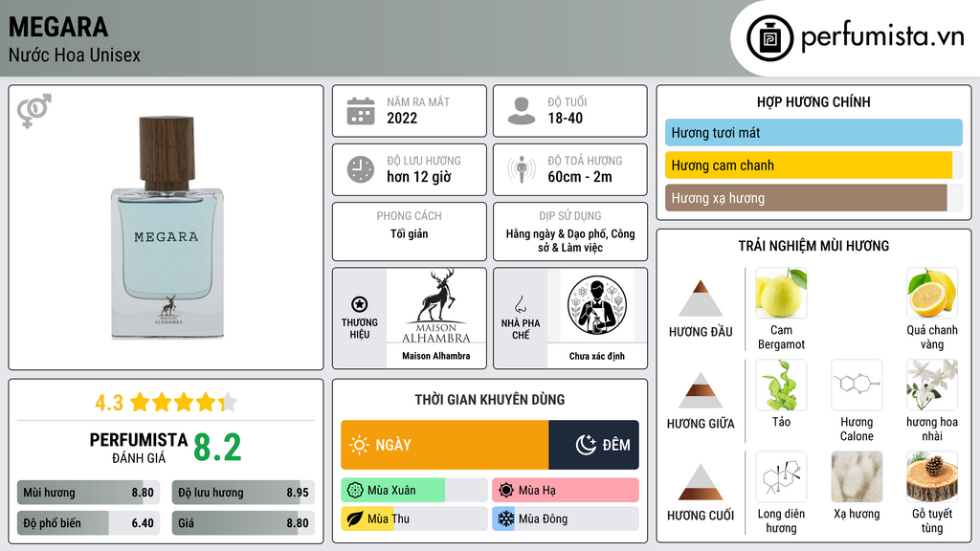Click the Hợp hương chính heading
Image resolution: width=980 pixels, height=551 pixels.
[813, 101]
